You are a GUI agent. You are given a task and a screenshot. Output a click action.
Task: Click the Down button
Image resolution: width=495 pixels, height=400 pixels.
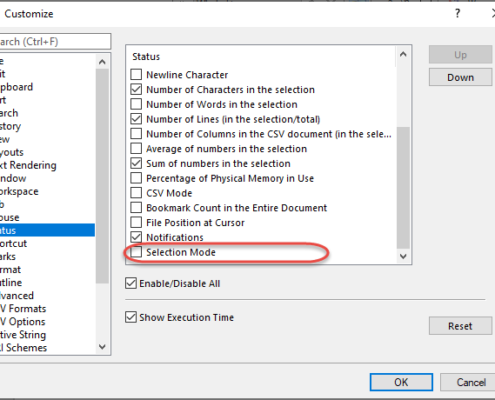pos(460,77)
